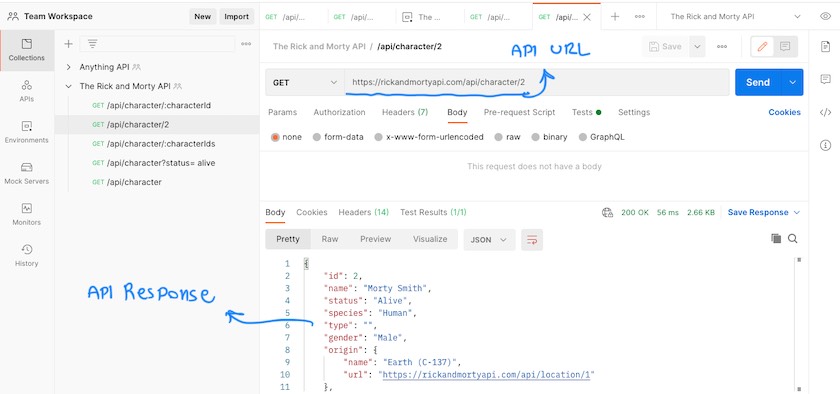Select the none body type

pyautogui.click(x=286, y=137)
